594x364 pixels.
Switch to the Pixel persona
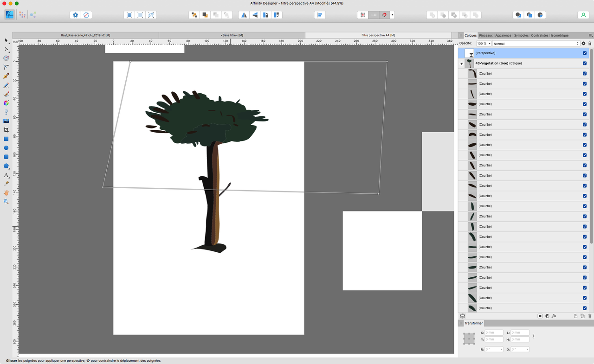pyautogui.click(x=22, y=15)
